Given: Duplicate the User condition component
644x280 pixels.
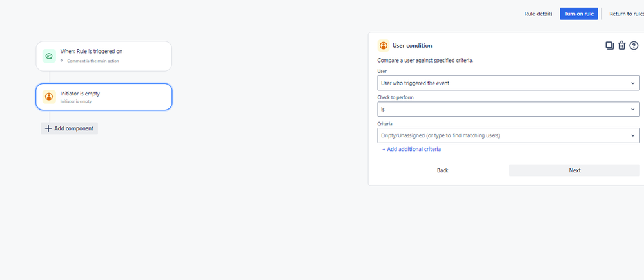Looking at the screenshot, I should (x=609, y=45).
